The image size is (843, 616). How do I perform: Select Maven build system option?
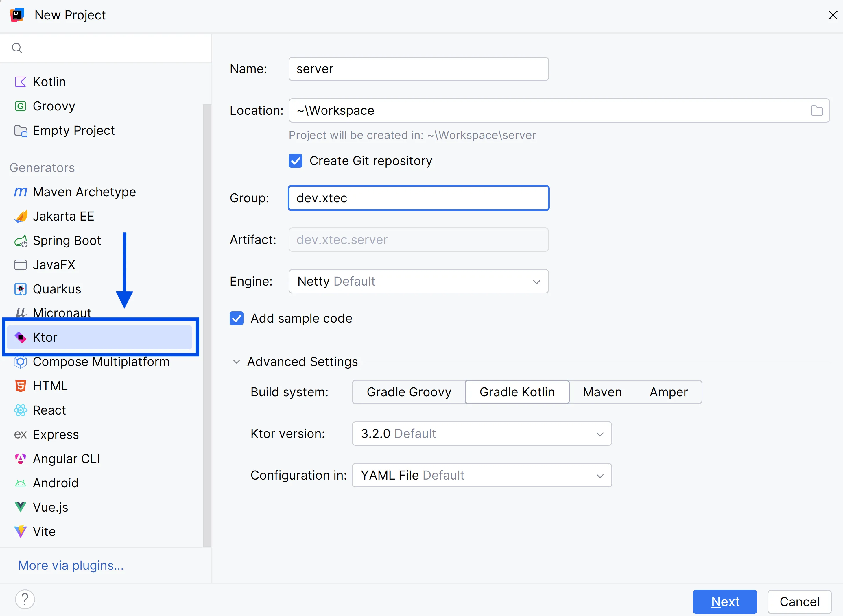coord(602,392)
